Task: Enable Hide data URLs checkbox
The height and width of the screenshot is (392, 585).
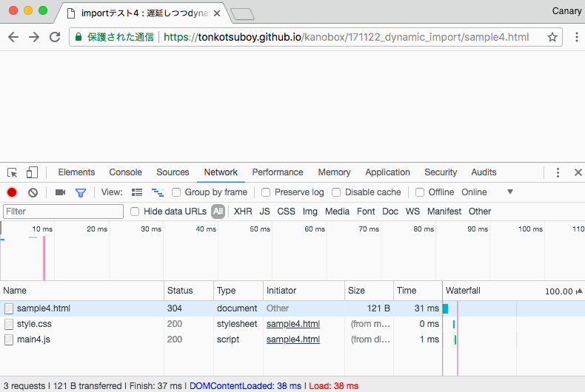Action: tap(135, 212)
